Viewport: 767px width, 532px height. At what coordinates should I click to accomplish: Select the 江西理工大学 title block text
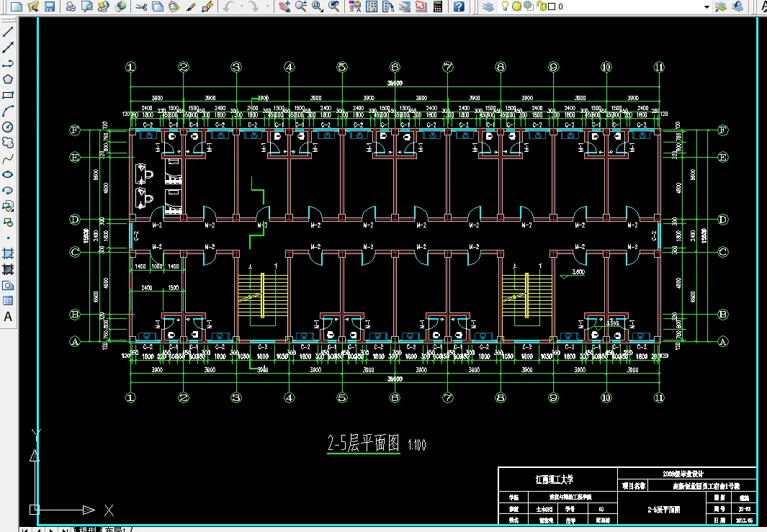[x=555, y=479]
